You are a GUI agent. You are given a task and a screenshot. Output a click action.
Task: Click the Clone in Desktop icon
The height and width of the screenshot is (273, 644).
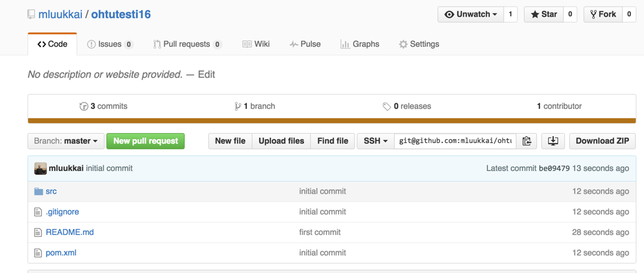coord(553,141)
